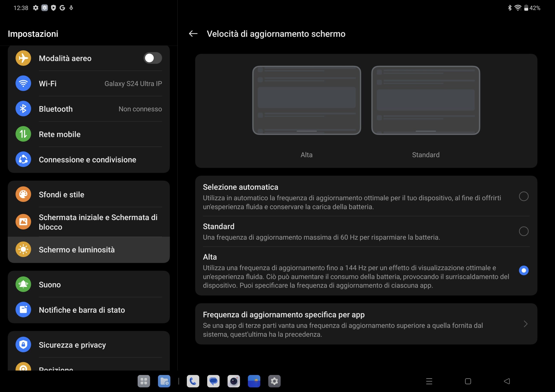The image size is (555, 392).
Task: Tap Connessione e condivisione icon
Action: click(23, 159)
